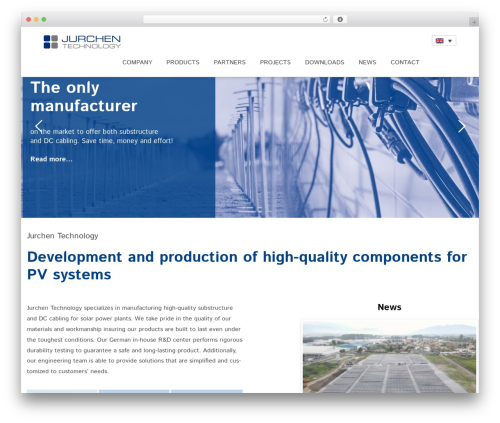Show the previous slide with left arrow
Viewport: 500px width, 423px height.
(39, 126)
